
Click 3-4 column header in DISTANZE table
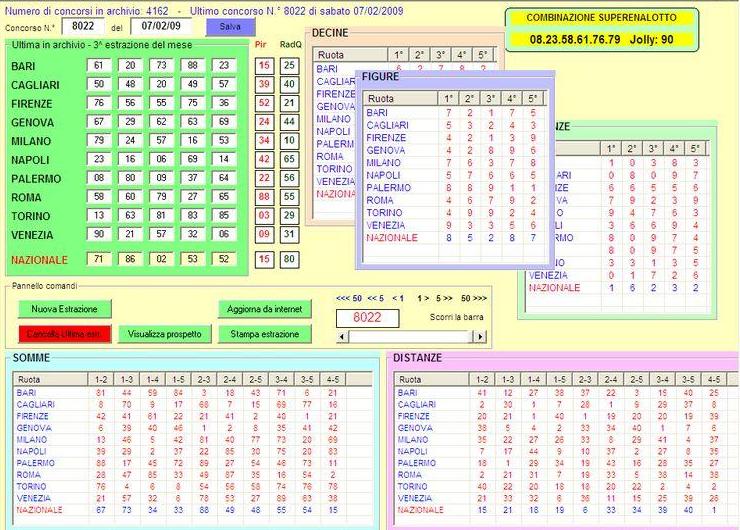pyautogui.click(x=662, y=379)
